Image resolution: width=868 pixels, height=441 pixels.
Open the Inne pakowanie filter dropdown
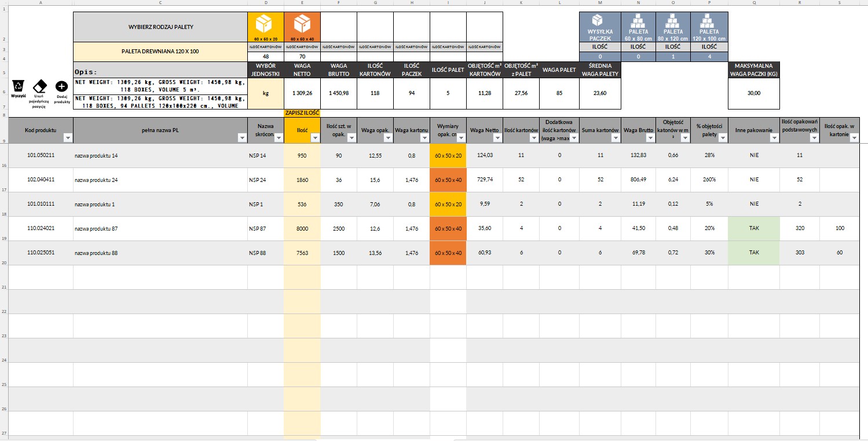click(x=774, y=138)
